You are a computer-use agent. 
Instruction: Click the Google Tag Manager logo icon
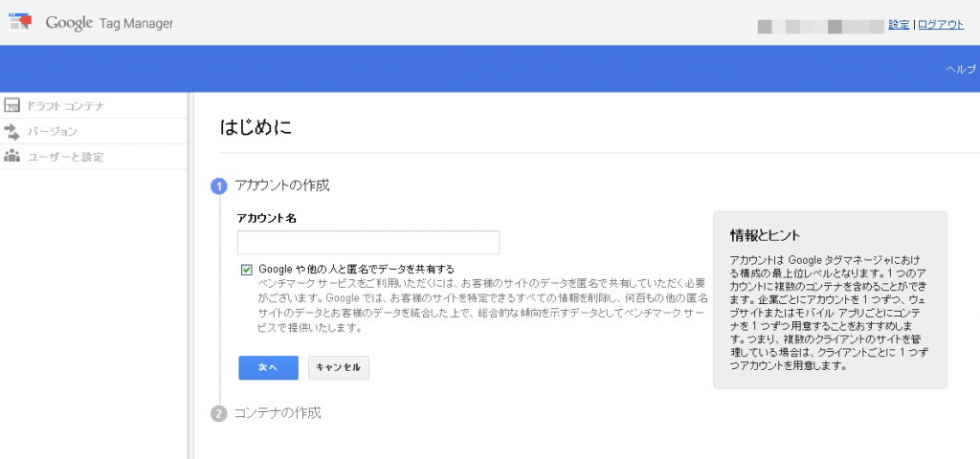(20, 23)
